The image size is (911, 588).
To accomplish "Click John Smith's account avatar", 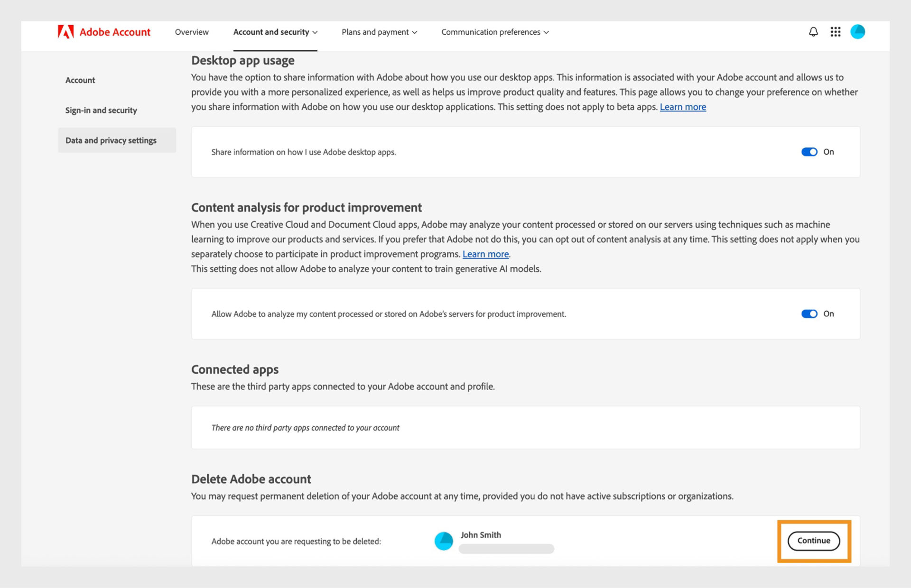I will [444, 541].
